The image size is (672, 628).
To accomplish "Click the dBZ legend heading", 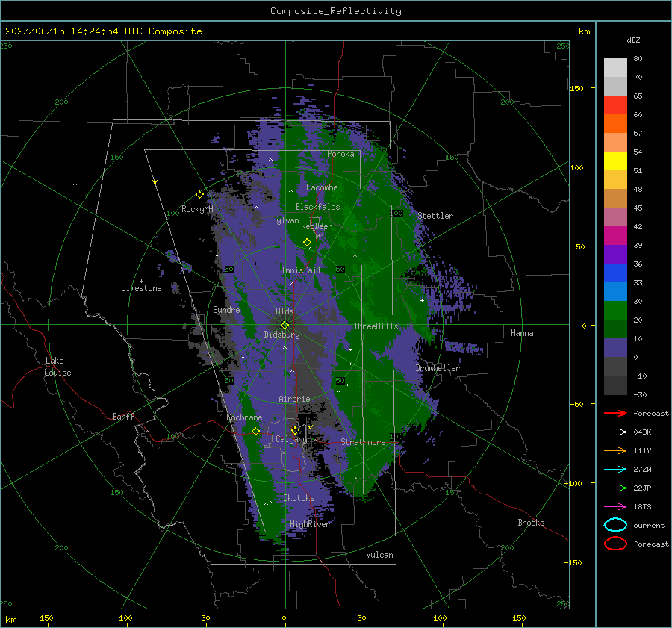I will 633,40.
